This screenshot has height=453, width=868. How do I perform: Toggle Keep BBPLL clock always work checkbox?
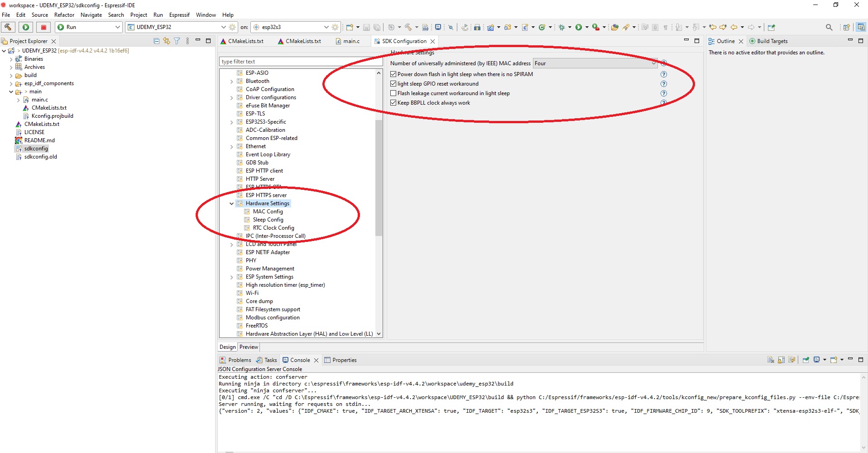(x=393, y=103)
